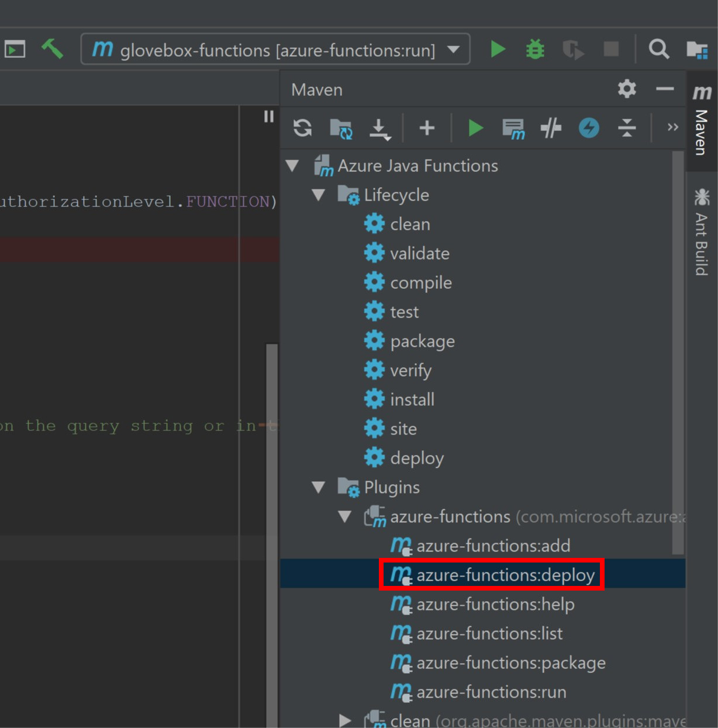The width and height of the screenshot is (718, 728).
Task: Click the green hammer Build Project icon
Action: (x=52, y=49)
